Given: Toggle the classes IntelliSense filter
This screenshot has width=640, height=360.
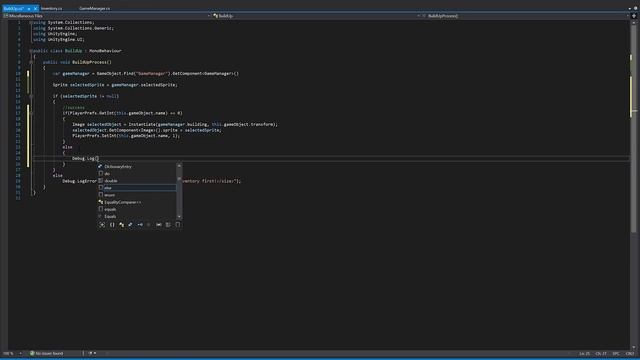Looking at the screenshot, I should (121, 224).
